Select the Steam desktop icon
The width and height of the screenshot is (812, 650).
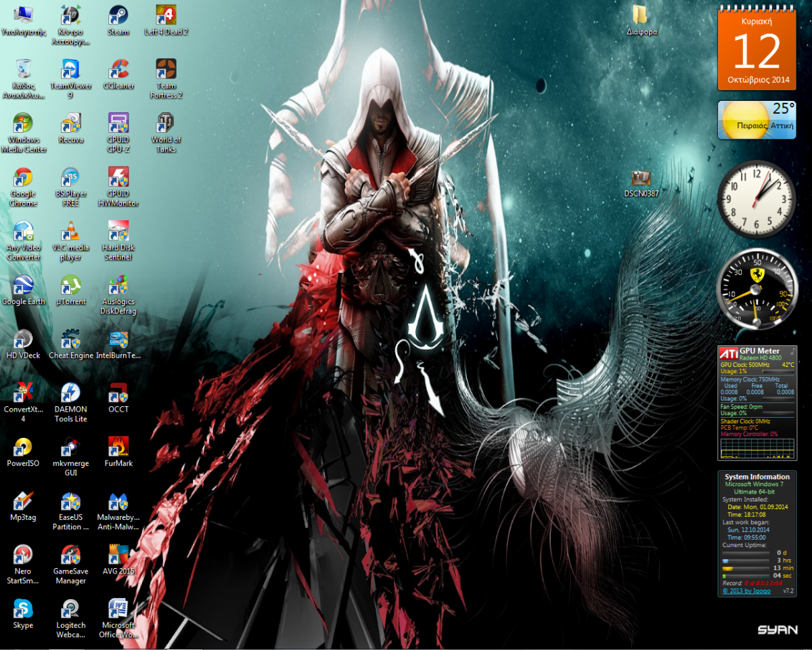pyautogui.click(x=118, y=21)
